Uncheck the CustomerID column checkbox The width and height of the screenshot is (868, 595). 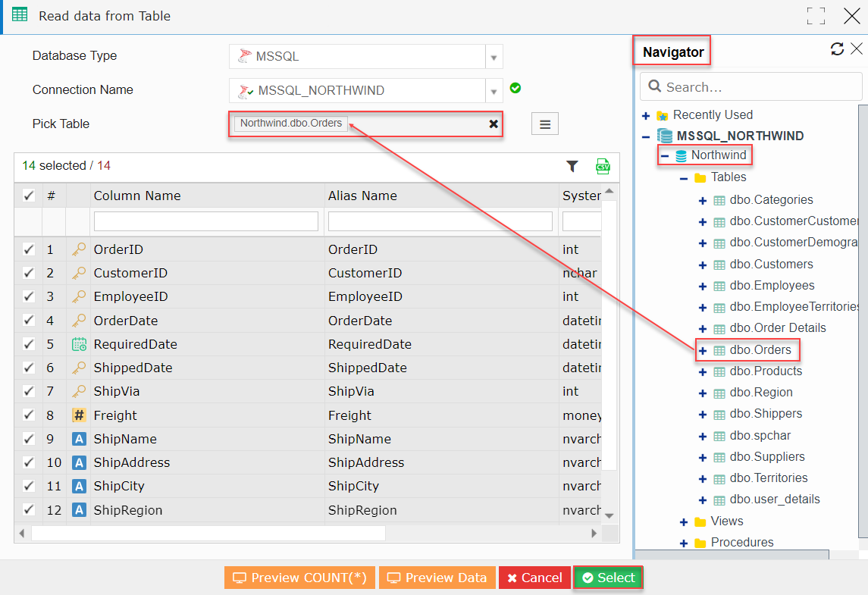(28, 273)
